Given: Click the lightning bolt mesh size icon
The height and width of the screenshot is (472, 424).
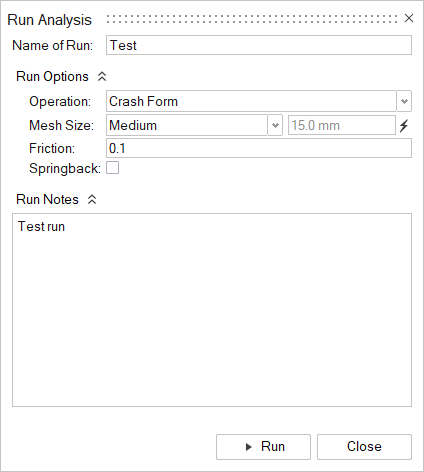Looking at the screenshot, I should 404,126.
